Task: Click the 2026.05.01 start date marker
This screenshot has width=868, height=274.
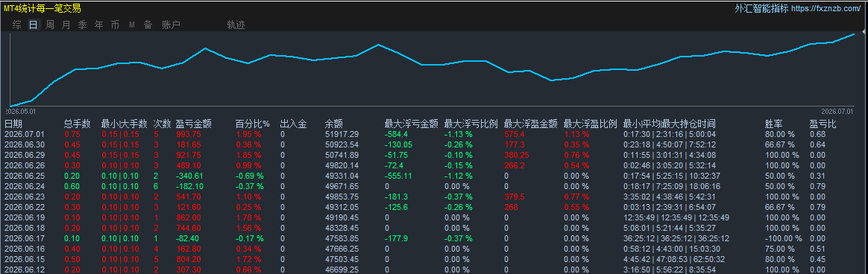Action: [x=20, y=111]
